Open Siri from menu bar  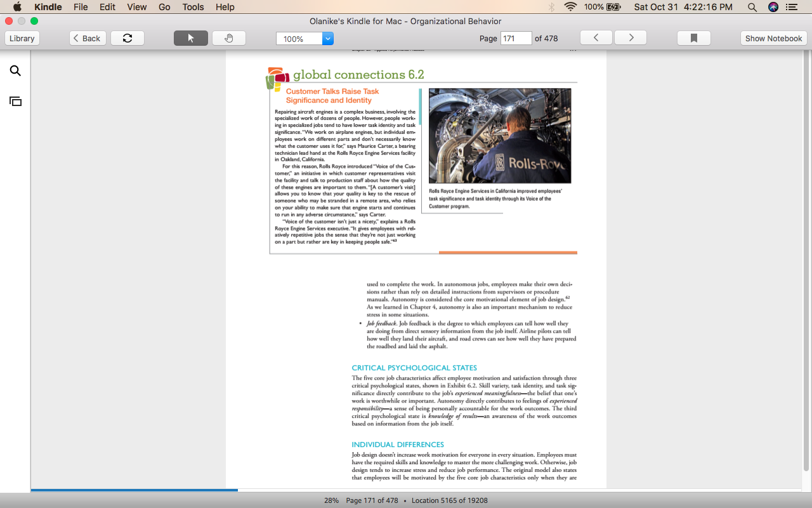click(773, 7)
